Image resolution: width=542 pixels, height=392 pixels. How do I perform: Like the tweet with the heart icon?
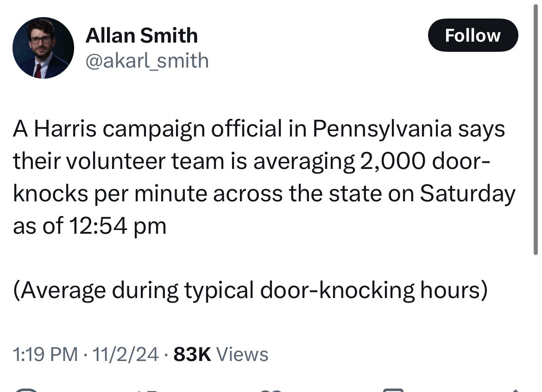point(273,390)
